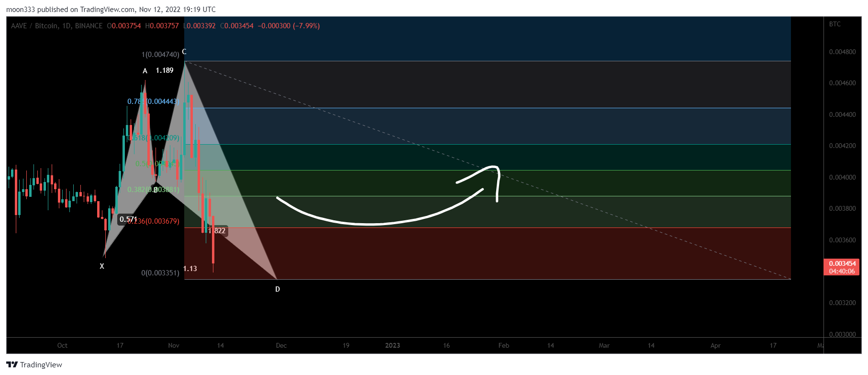Select the AAVE / Bitcoin symbol title
868x375 pixels.
pyautogui.click(x=56, y=26)
